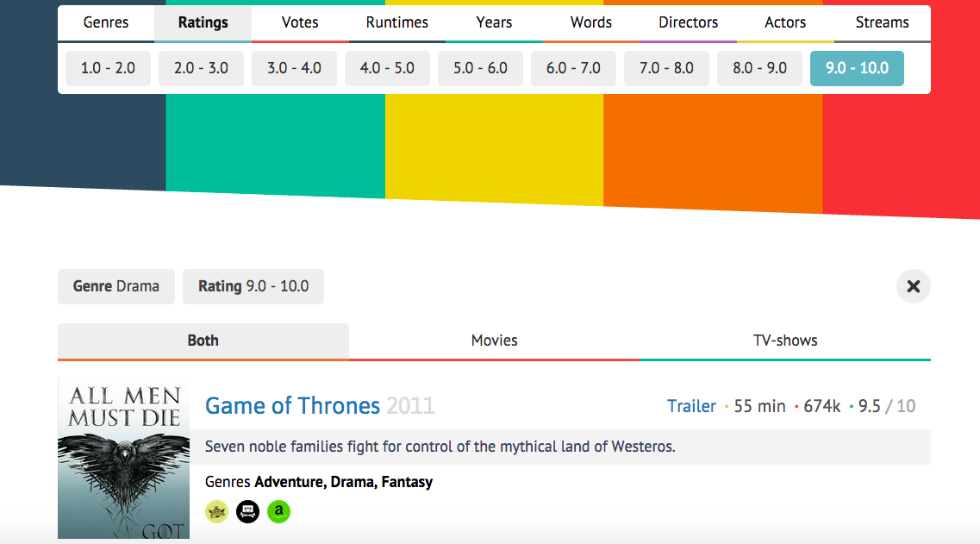
Task: Show only Movies results
Action: click(495, 341)
